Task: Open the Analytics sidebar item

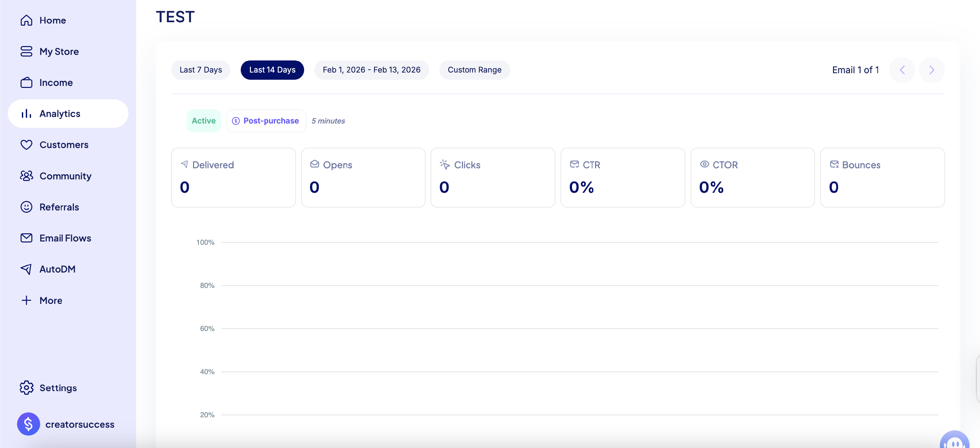Action: (60, 113)
